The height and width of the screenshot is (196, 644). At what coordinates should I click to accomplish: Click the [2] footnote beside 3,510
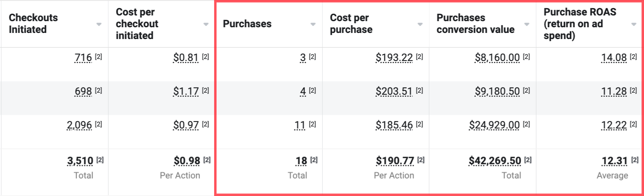point(100,160)
